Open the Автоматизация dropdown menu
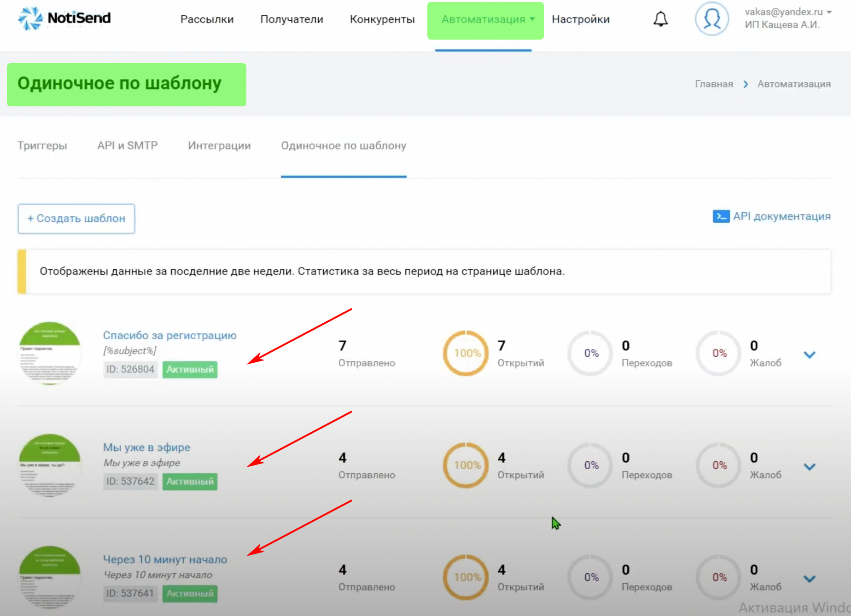Viewport: 851px width, 616px height. pyautogui.click(x=485, y=19)
